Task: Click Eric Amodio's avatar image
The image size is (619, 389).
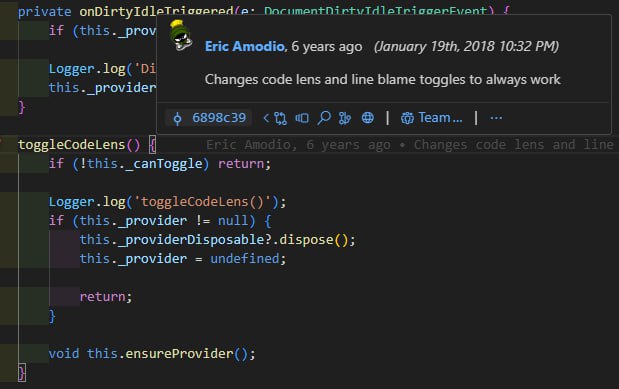Action: pos(181,35)
